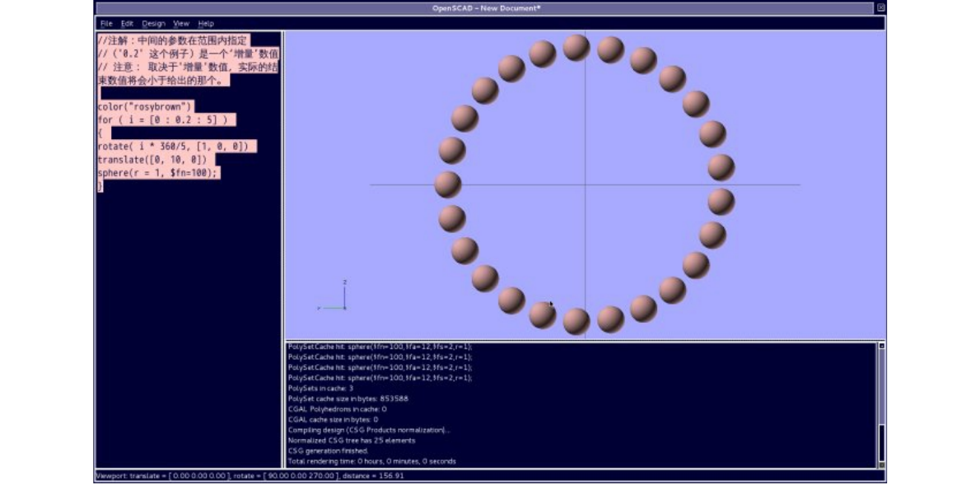Open the Help menu
The height and width of the screenshot is (499, 980).
(x=206, y=24)
